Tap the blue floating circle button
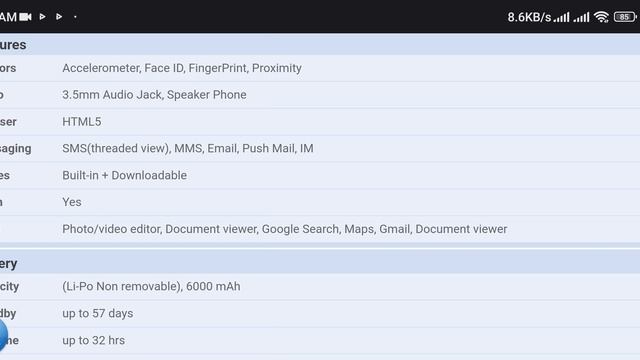 (x=3, y=335)
